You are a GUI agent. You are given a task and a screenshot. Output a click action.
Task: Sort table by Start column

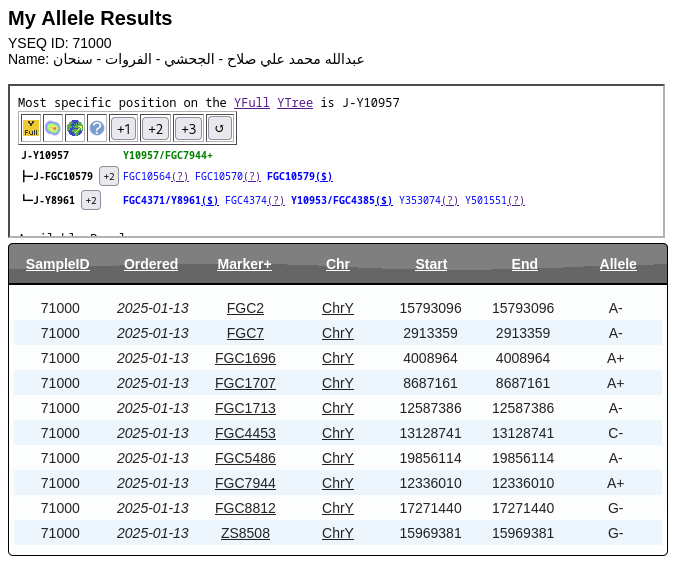click(x=431, y=264)
